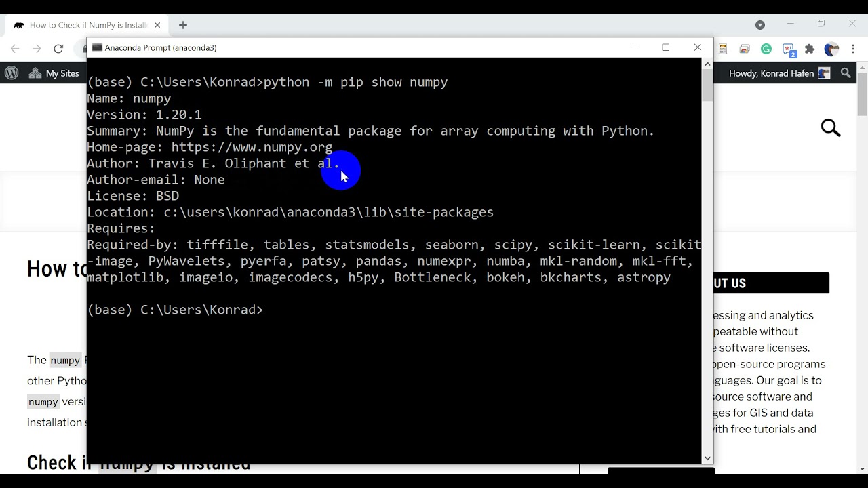
Task: Open 'Howdy, Konrad Hafen' account menu
Action: (x=779, y=73)
